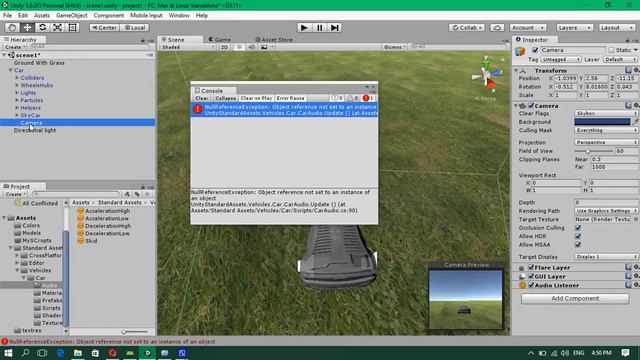Open Rendering Path dropdown
This screenshot has height=360, width=640.
[x=606, y=211]
